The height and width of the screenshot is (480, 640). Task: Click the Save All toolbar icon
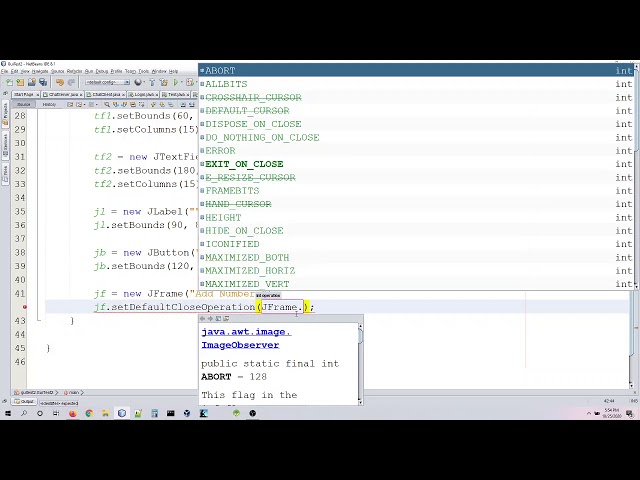(x=43, y=82)
